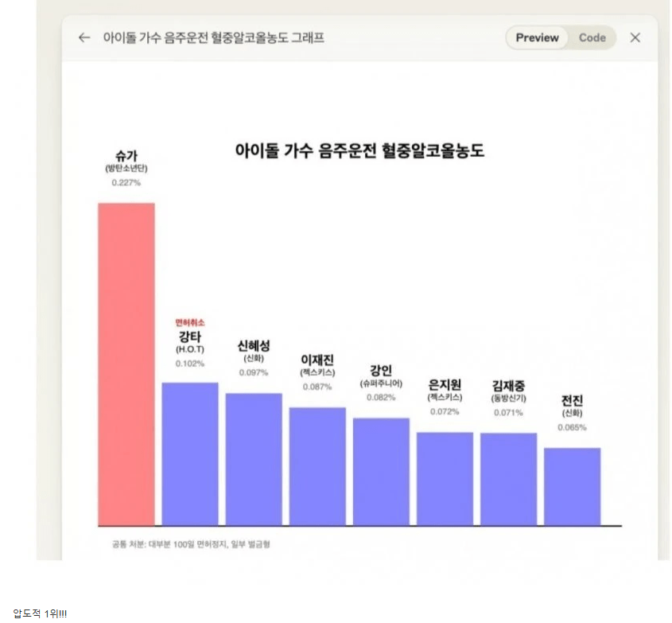Click the back arrow in the header
The height and width of the screenshot is (623, 672).
pos(84,37)
